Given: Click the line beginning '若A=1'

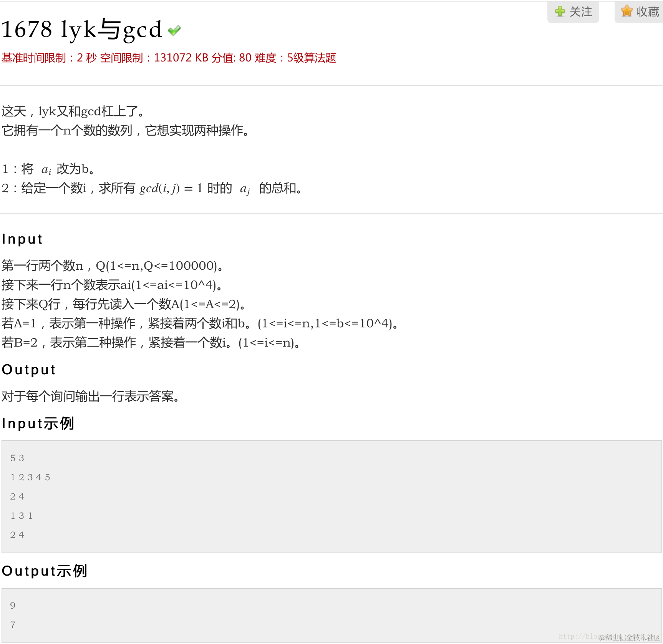Looking at the screenshot, I should (200, 323).
